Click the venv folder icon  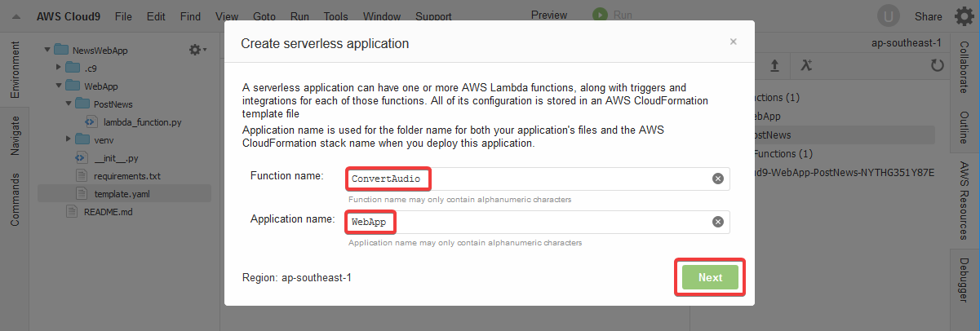(82, 139)
